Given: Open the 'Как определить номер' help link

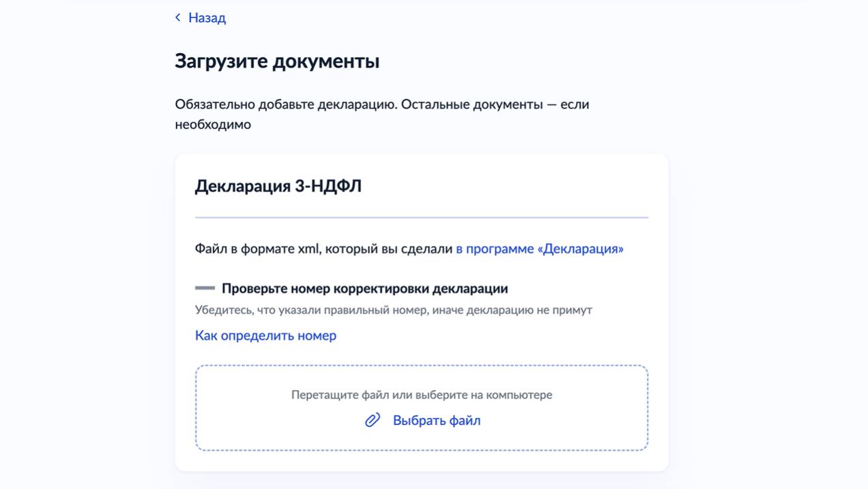Looking at the screenshot, I should pos(265,335).
